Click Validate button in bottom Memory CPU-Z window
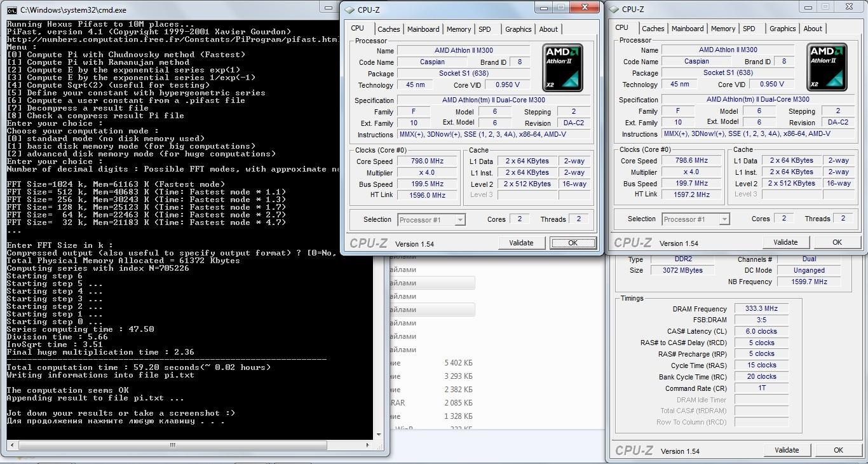The height and width of the screenshot is (464, 868). [x=787, y=450]
